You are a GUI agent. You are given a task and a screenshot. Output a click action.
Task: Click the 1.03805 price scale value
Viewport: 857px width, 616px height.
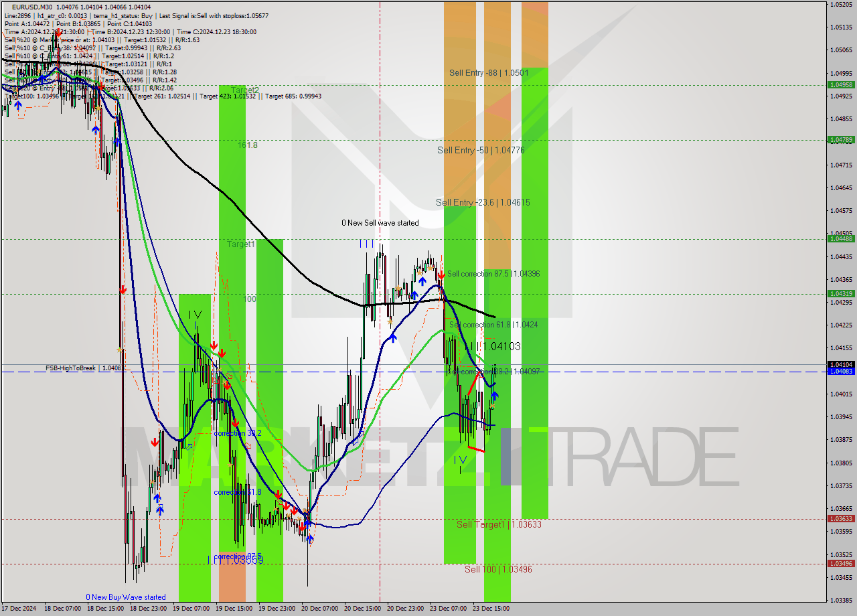coord(841,463)
